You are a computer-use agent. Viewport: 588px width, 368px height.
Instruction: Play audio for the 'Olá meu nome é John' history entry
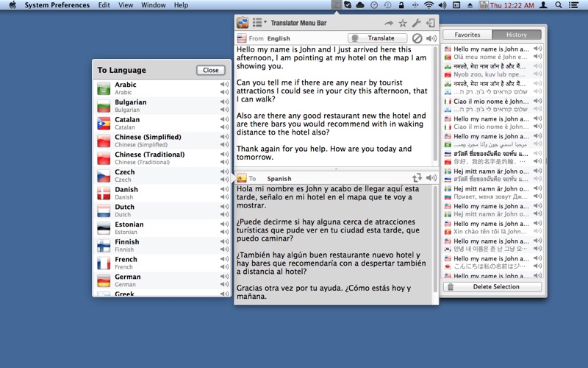(x=538, y=57)
